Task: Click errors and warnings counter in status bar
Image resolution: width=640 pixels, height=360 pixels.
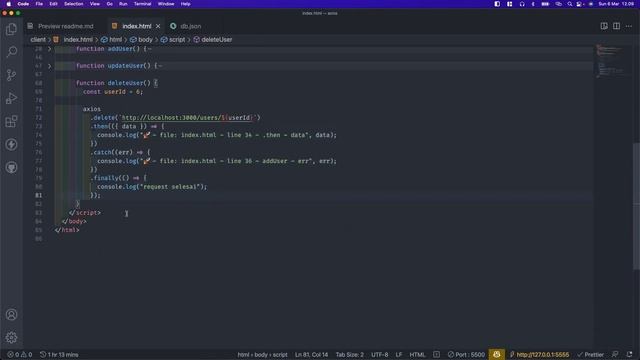Action: [x=20, y=355]
